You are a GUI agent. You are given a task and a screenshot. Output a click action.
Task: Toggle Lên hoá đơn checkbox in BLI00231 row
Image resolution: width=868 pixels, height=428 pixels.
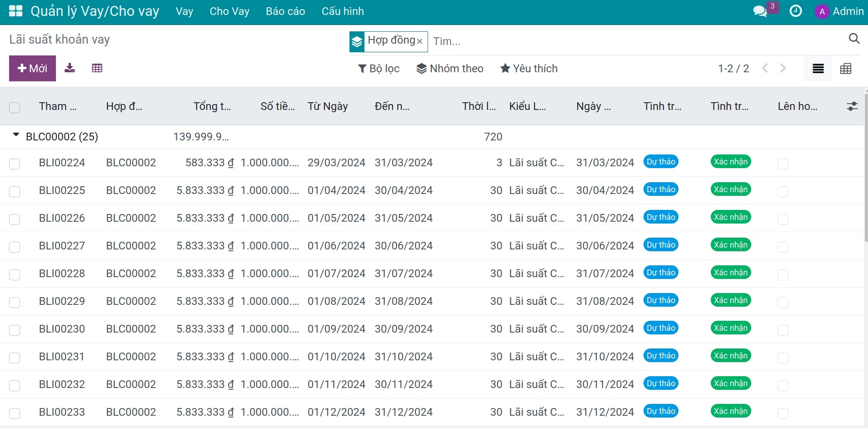[783, 358]
